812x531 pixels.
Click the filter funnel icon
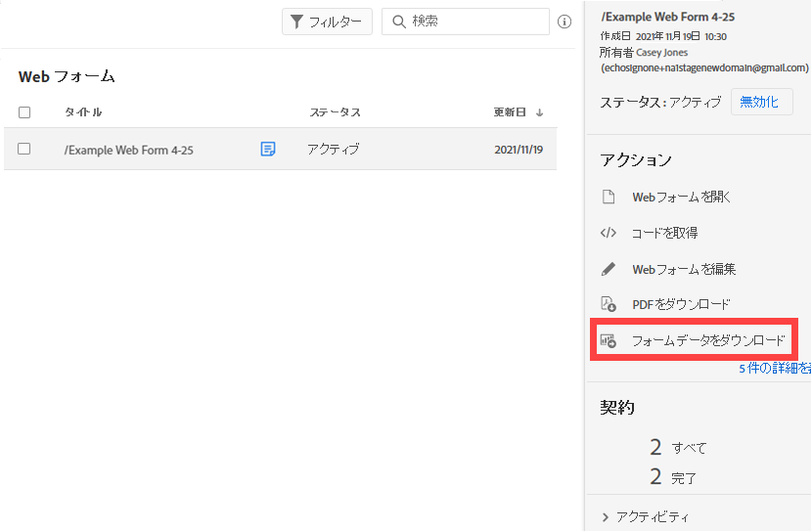(x=296, y=22)
